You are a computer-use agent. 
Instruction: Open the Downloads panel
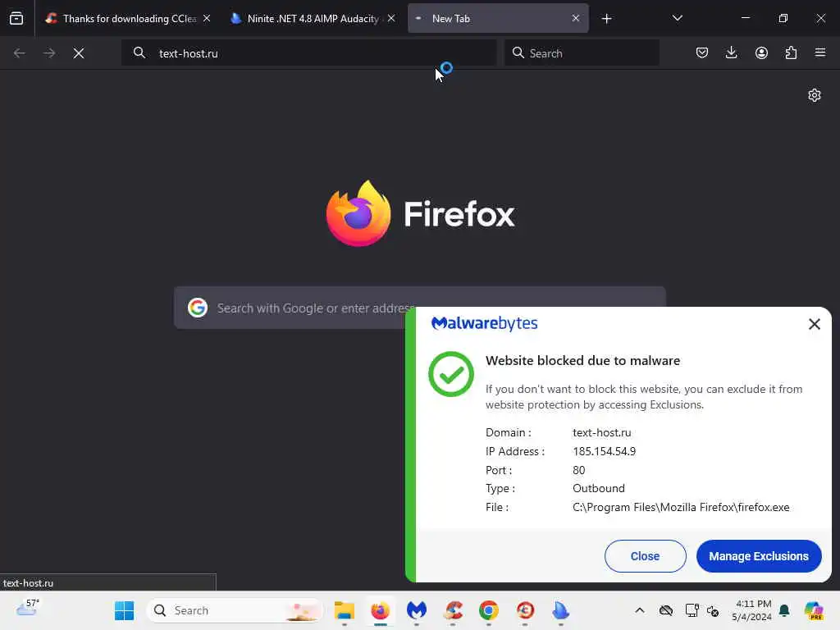731,53
